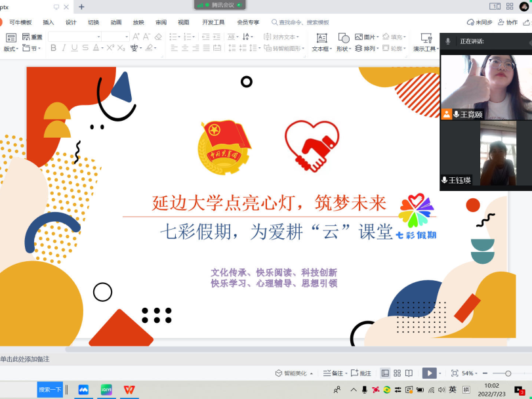Viewport: 532px width, 399px height.
Task: Apply superscript to text
Action: tap(110, 48)
